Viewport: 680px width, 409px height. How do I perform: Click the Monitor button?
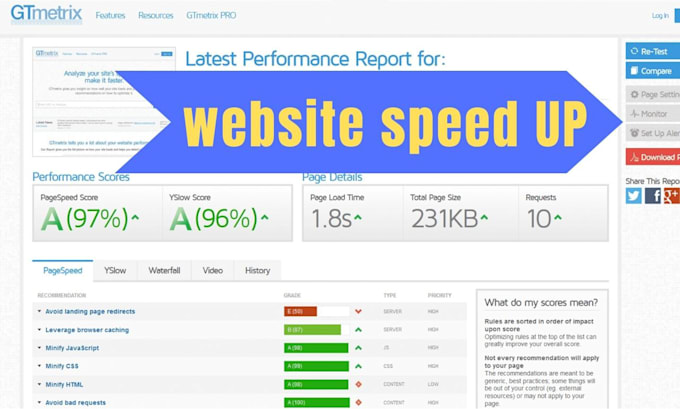[653, 114]
